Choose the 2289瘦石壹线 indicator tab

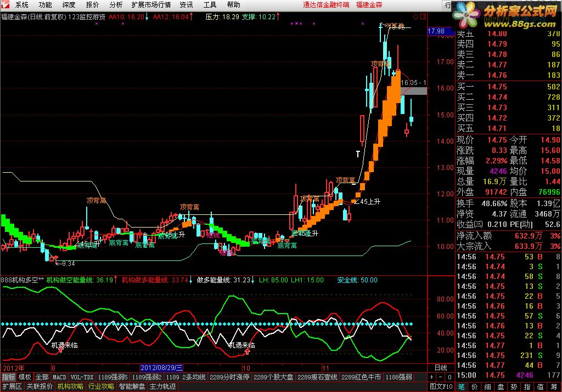[317, 377]
